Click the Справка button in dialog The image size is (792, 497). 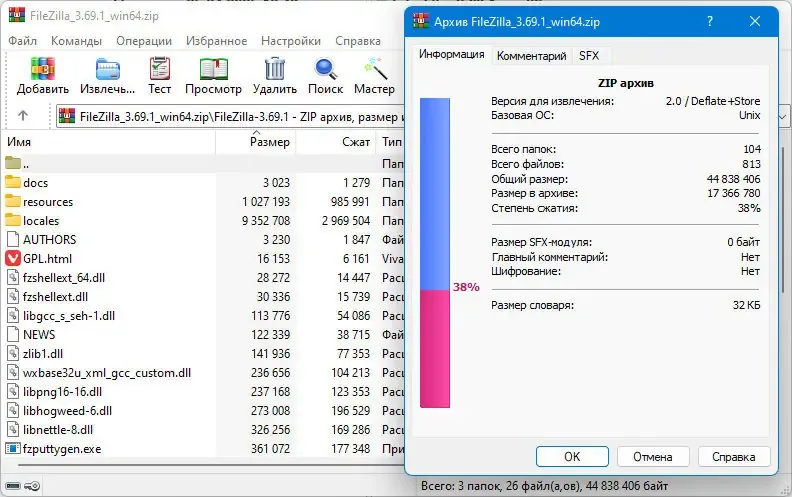tap(734, 457)
